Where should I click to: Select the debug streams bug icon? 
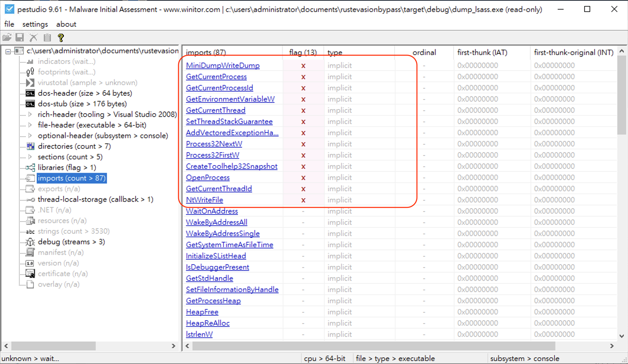pyautogui.click(x=30, y=242)
